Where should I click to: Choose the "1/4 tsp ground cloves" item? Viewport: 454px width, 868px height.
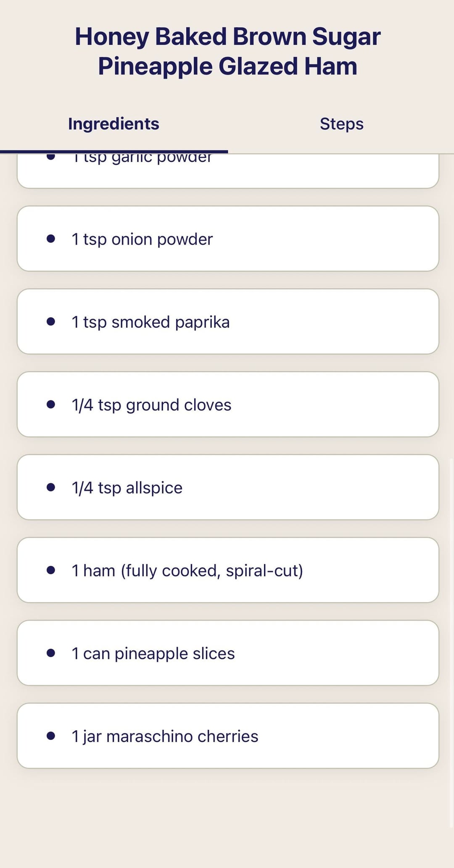(151, 405)
